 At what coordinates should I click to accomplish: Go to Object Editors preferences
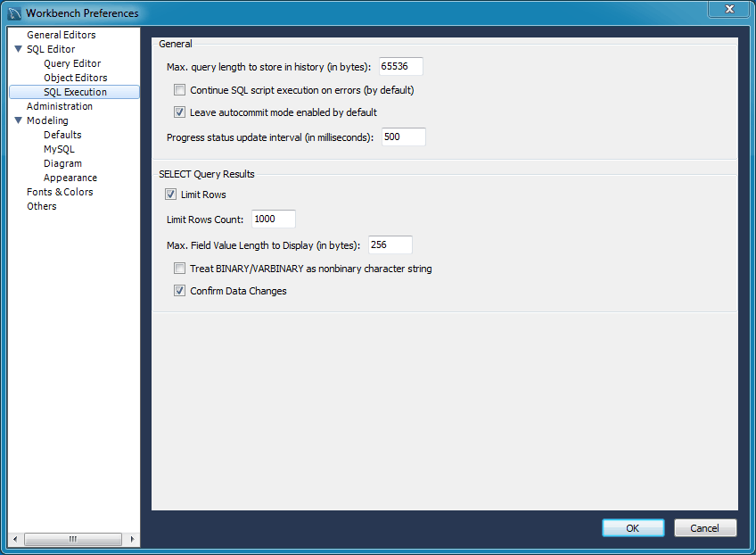coord(75,78)
